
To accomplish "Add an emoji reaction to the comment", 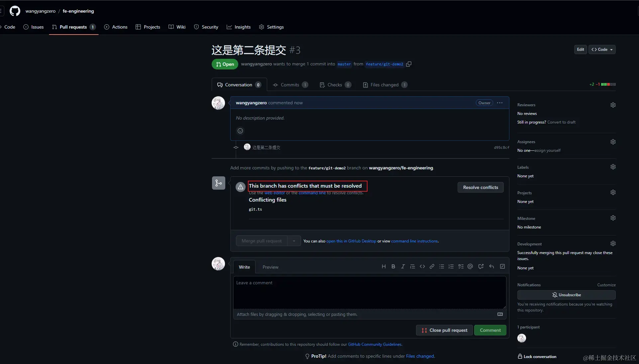I will pos(240,131).
